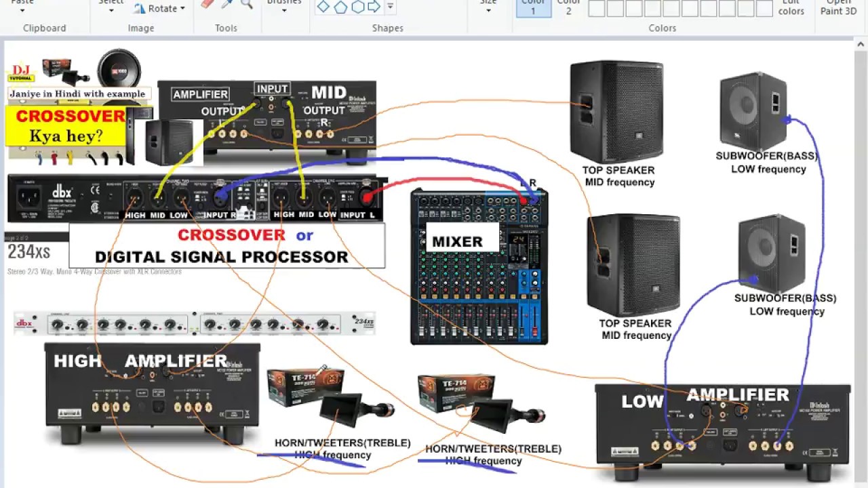Open the Size dropdown arrow

click(x=488, y=10)
